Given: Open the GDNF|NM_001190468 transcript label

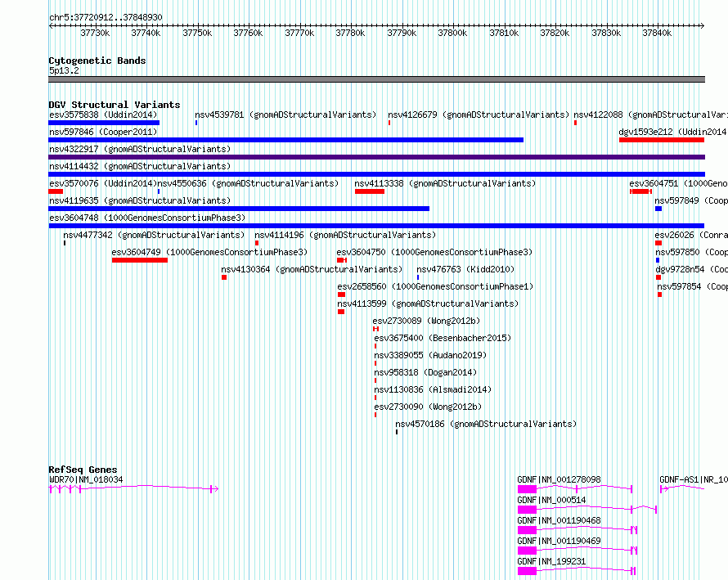Looking at the screenshot, I should tap(559, 520).
